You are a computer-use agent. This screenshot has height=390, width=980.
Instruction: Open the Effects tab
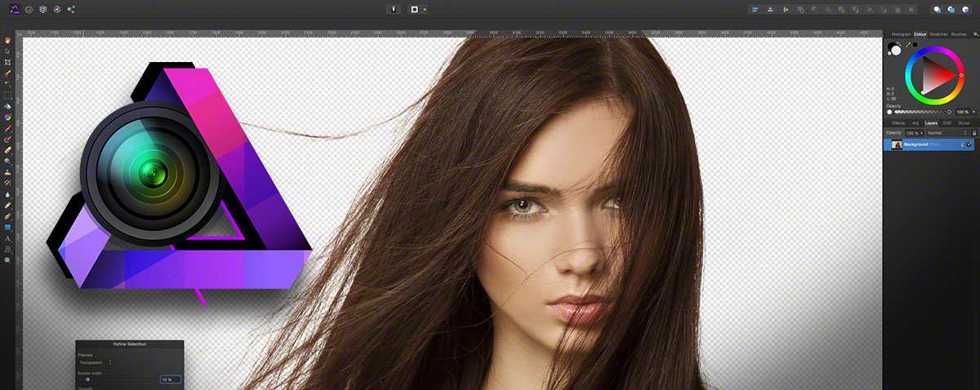[x=898, y=123]
